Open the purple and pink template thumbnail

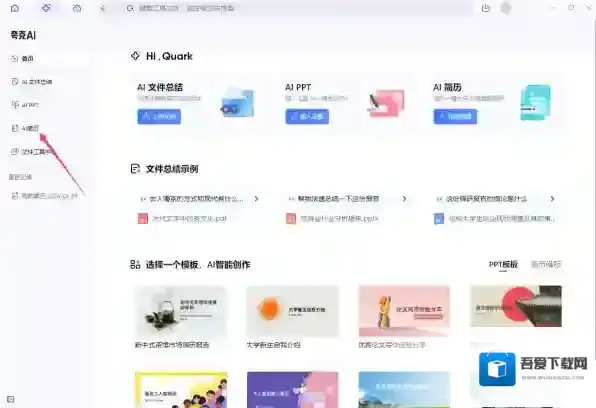click(293, 390)
